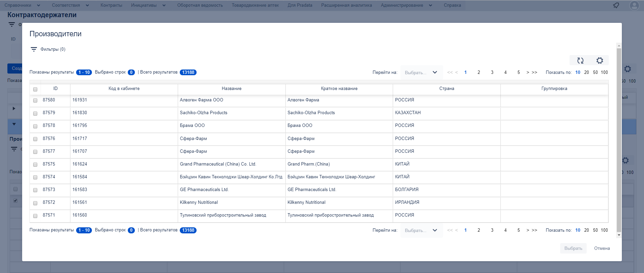Click the Фильтры (0) label
This screenshot has width=644, height=273.
click(x=53, y=49)
